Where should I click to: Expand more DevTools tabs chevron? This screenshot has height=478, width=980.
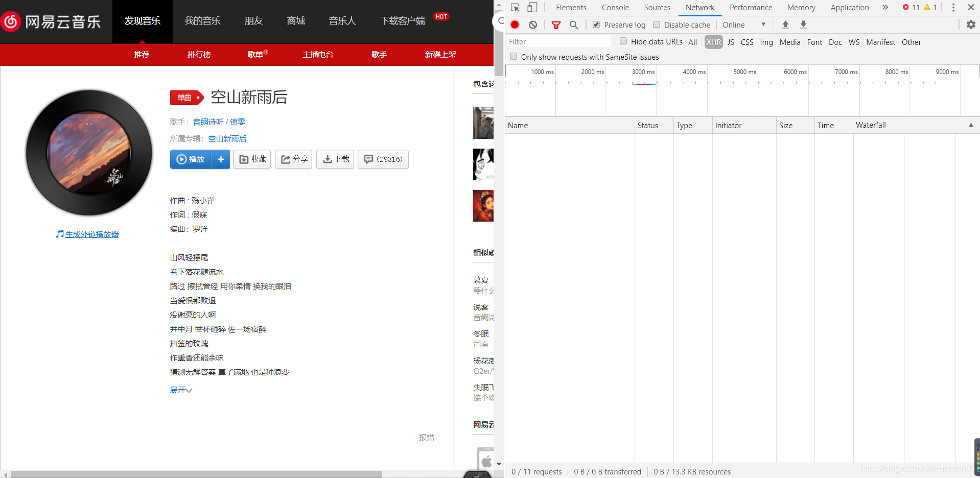885,7
